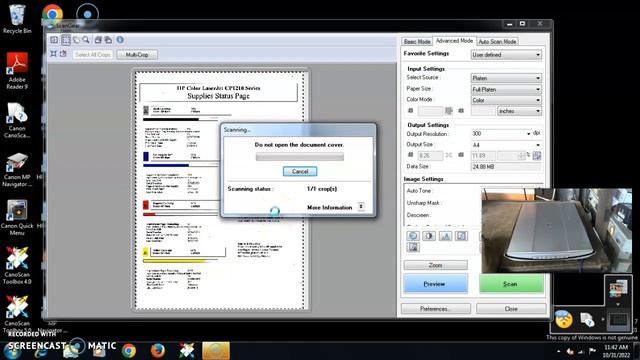Switch to Advanced Mode tab
The image size is (640, 360).
tap(454, 41)
